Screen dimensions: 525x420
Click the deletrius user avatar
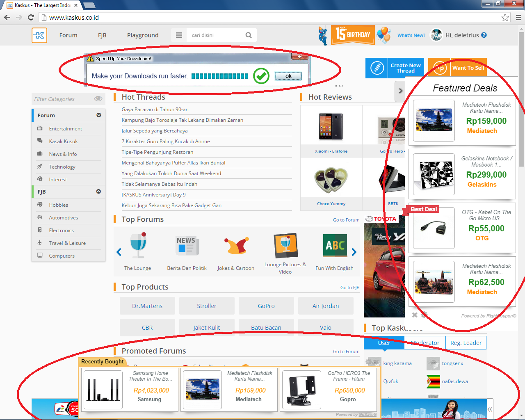click(x=436, y=35)
